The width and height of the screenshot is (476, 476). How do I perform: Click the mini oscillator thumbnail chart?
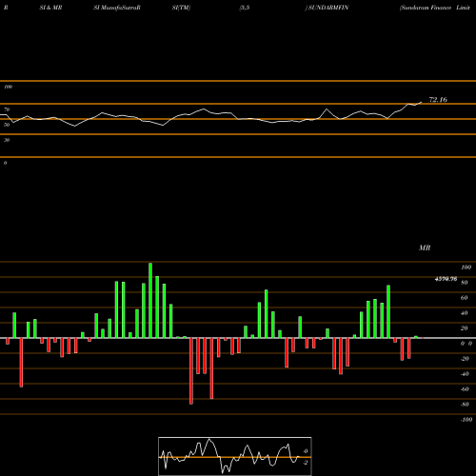(235, 456)
